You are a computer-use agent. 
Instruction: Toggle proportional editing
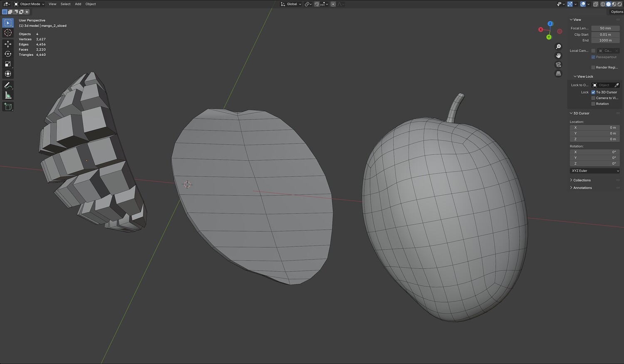[x=333, y=4]
